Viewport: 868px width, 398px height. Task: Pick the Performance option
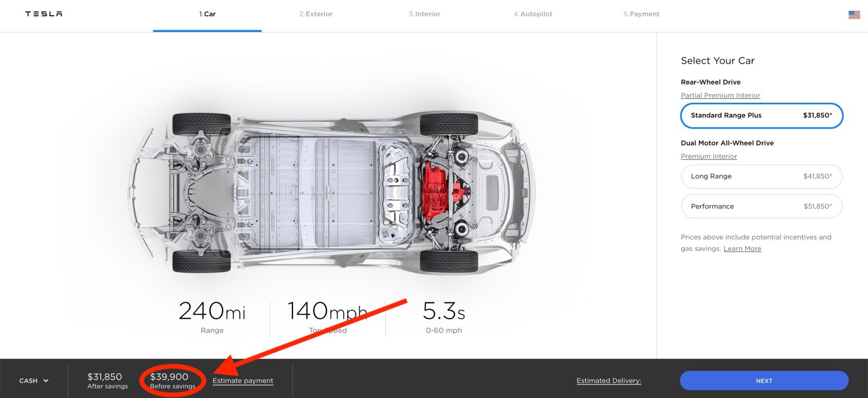(x=762, y=206)
